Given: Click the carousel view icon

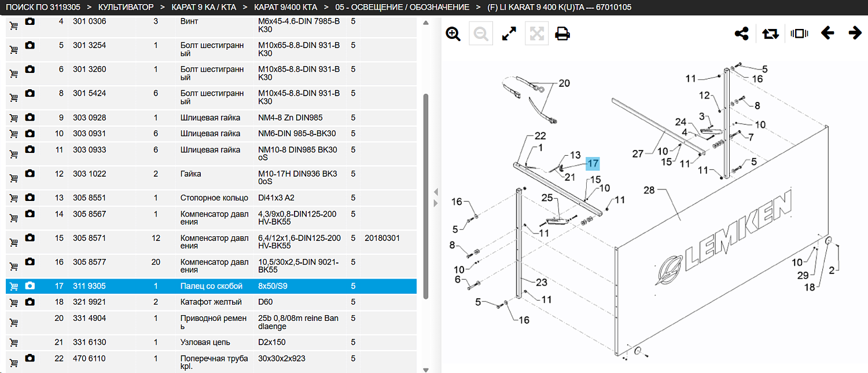Looking at the screenshot, I should (799, 34).
